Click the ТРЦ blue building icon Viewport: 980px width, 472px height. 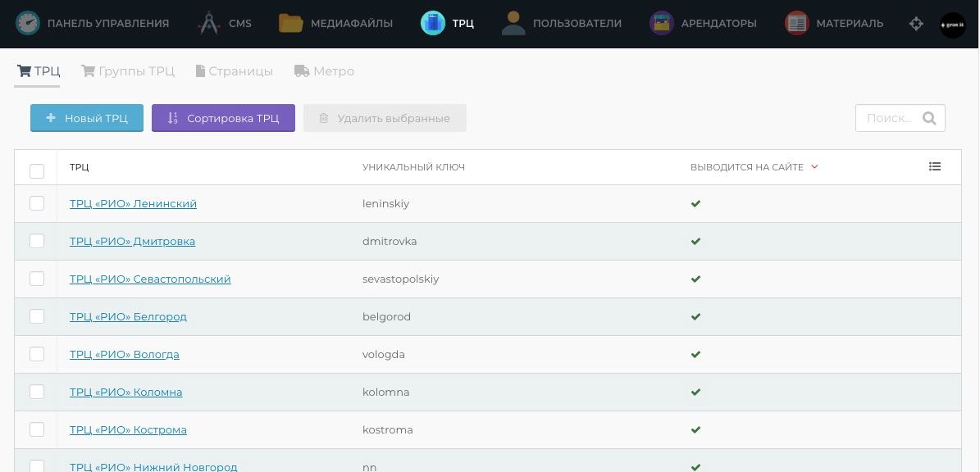pyautogui.click(x=432, y=23)
